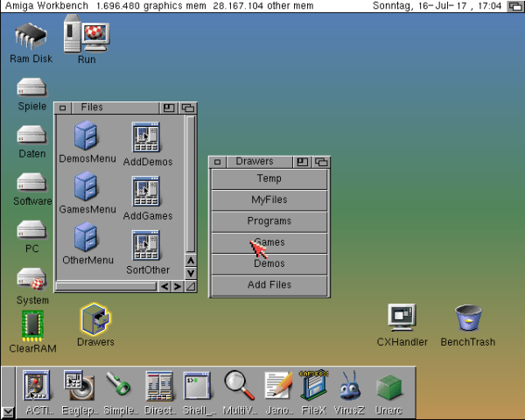Image resolution: width=525 pixels, height=420 pixels.
Task: Select AddDemos icon in Files window
Action: tap(146, 137)
